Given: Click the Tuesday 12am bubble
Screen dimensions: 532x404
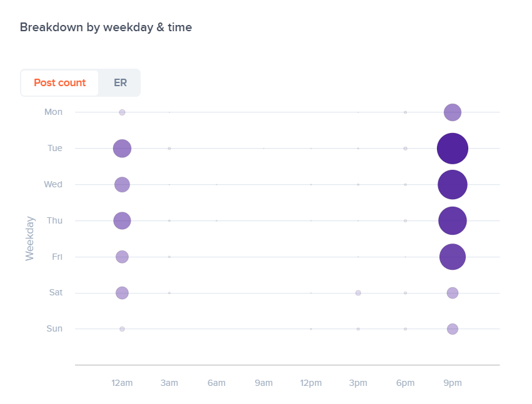Looking at the screenshot, I should [x=122, y=149].
